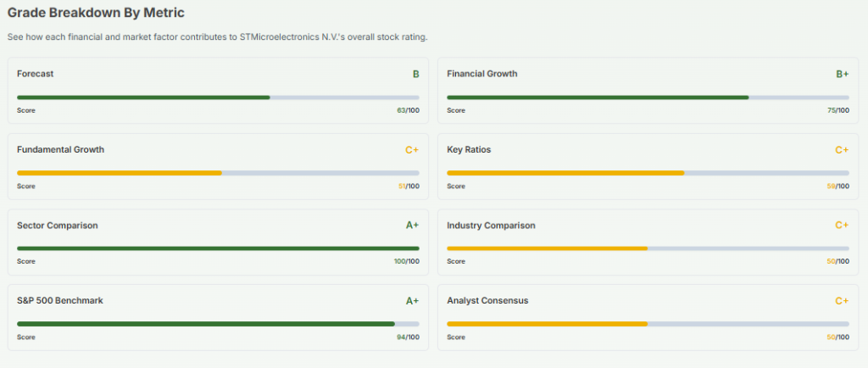
Task: Select the Financial Growth card title
Action: click(482, 74)
